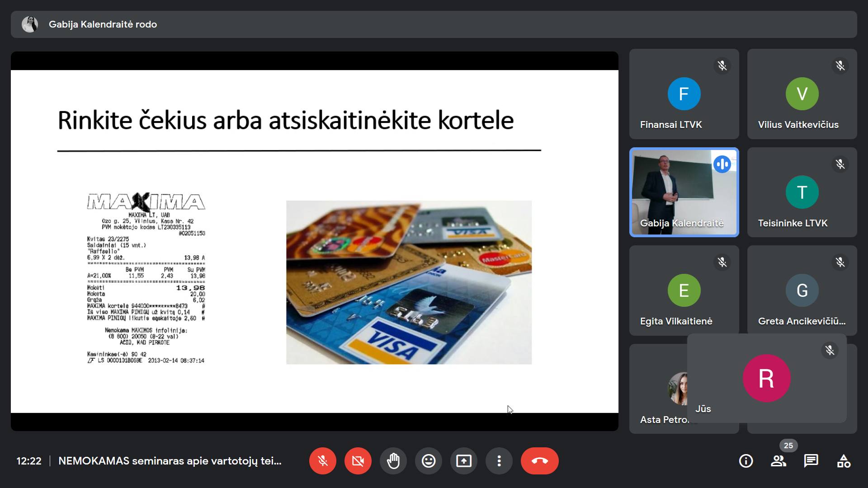Click your own self-view tile
Viewport: 868px width, 488px height.
coord(766,378)
